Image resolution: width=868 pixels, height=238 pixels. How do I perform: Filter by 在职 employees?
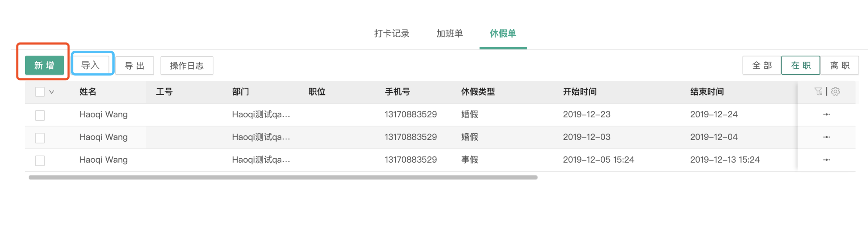tap(801, 65)
